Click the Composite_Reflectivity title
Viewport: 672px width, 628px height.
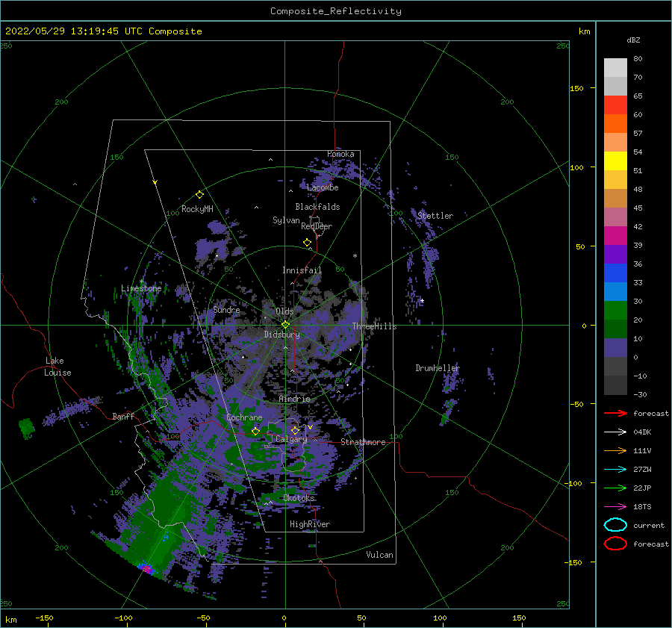pyautogui.click(x=336, y=11)
